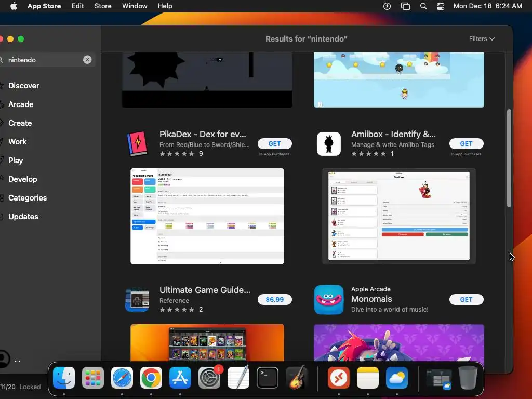Open the Develop sidebar section
The image size is (532, 399).
[x=23, y=179]
